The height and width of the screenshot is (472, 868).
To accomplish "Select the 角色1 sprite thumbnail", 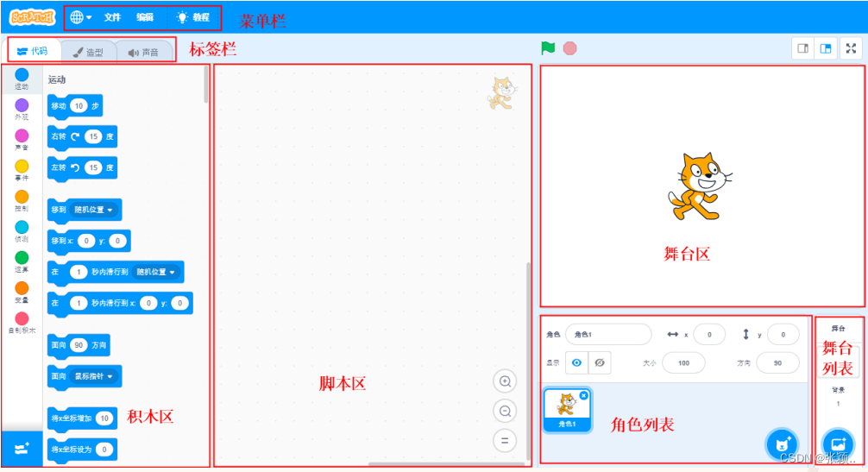I will 567,410.
